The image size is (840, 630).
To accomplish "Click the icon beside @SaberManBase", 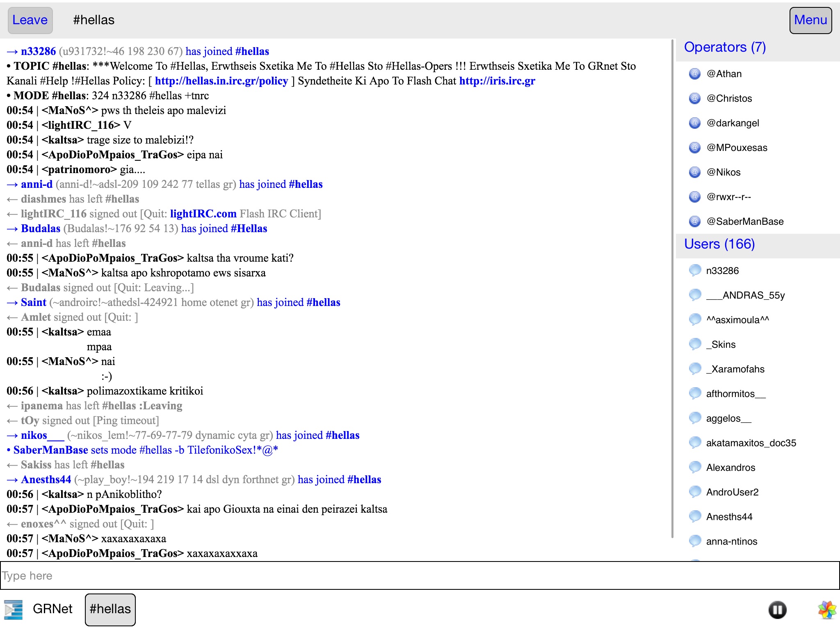I will point(694,221).
